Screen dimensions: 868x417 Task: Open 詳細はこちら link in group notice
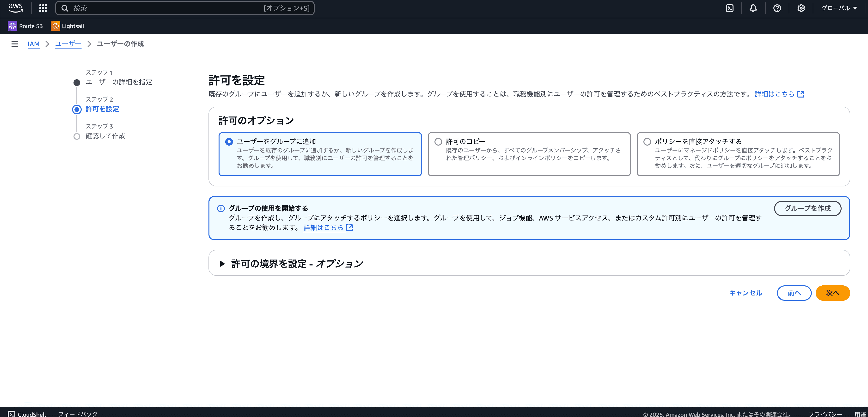(x=328, y=227)
